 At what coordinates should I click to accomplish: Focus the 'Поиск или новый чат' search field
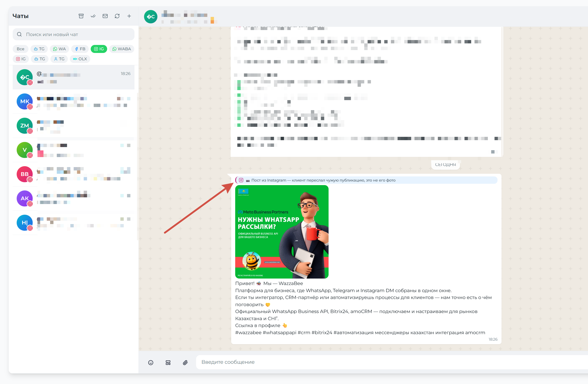tap(74, 34)
